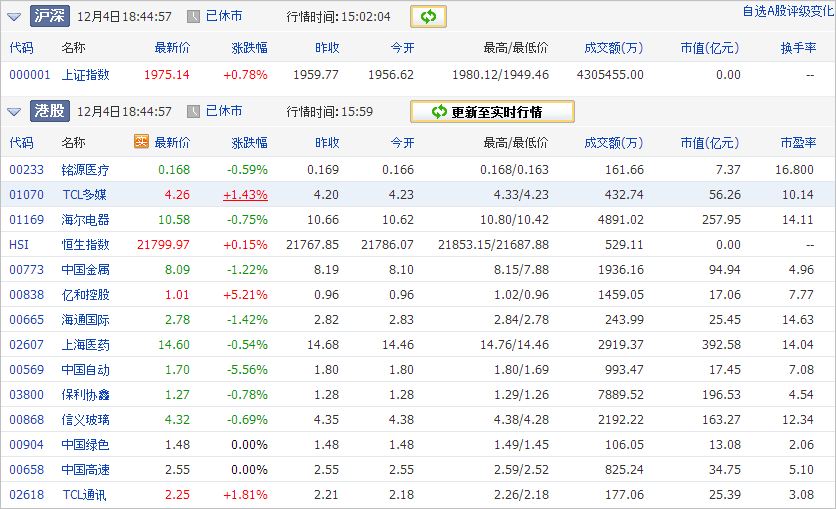Sort 港股 table by 今开 header
The height and width of the screenshot is (509, 836).
[402, 142]
